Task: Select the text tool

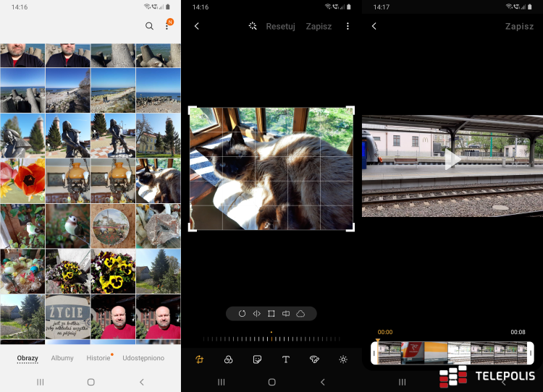Action: (x=285, y=359)
